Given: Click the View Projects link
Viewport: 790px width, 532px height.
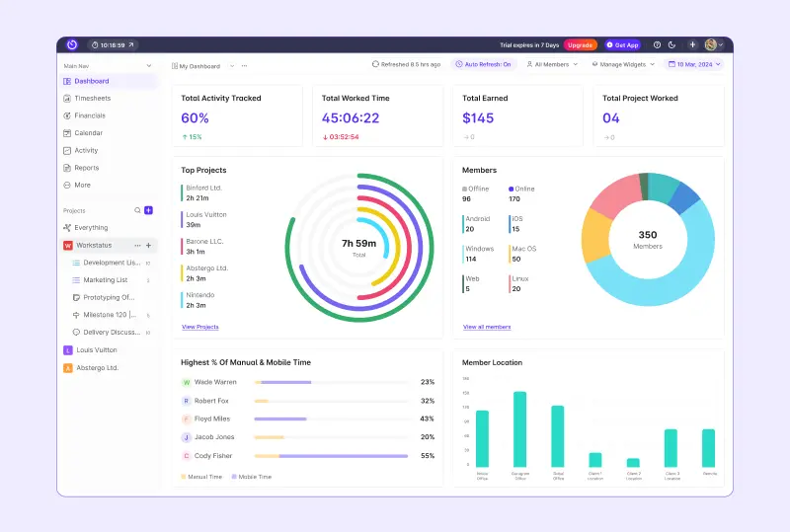Looking at the screenshot, I should pyautogui.click(x=199, y=327).
